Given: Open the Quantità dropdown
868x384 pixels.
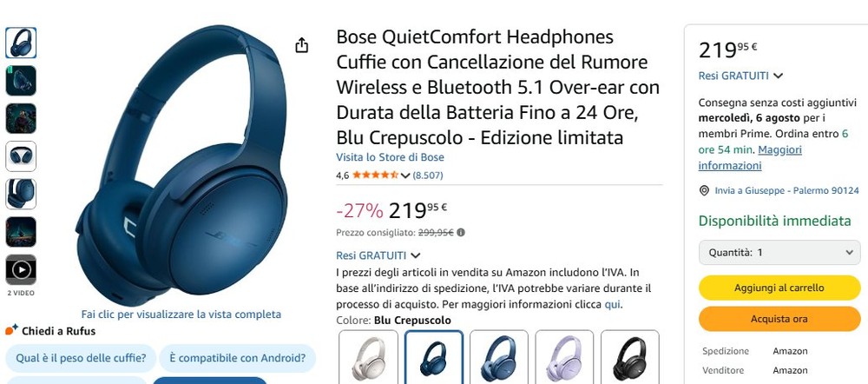Looking at the screenshot, I should pyautogui.click(x=779, y=253).
